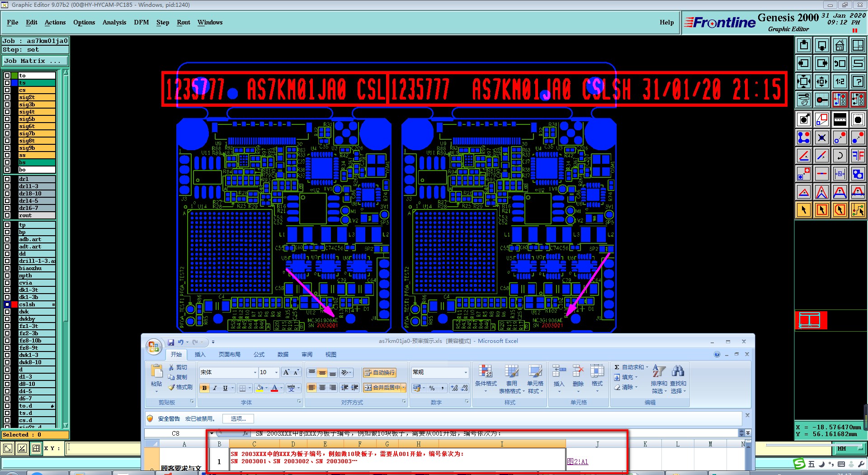Toggle the checkbox beside layer 'drl'

[x=7, y=179]
